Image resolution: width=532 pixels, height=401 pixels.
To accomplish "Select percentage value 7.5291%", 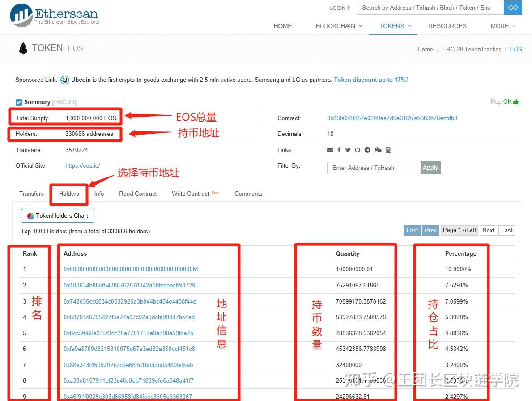I will click(456, 285).
